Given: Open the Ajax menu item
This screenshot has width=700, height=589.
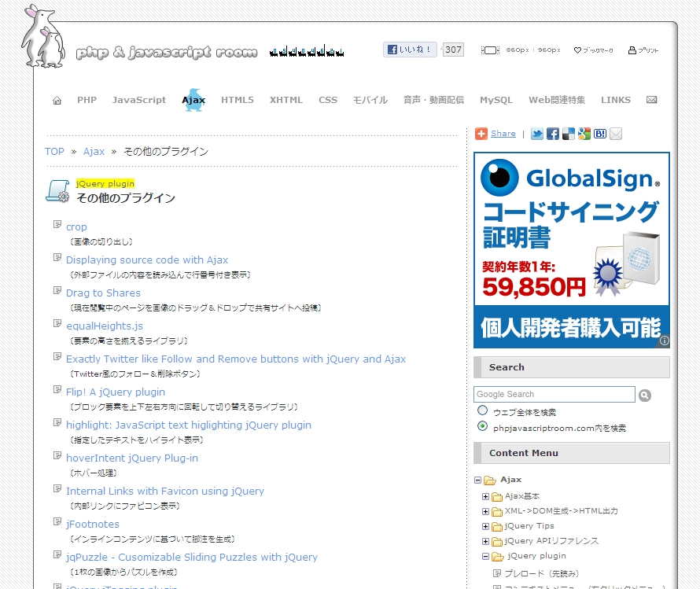Looking at the screenshot, I should (x=193, y=100).
